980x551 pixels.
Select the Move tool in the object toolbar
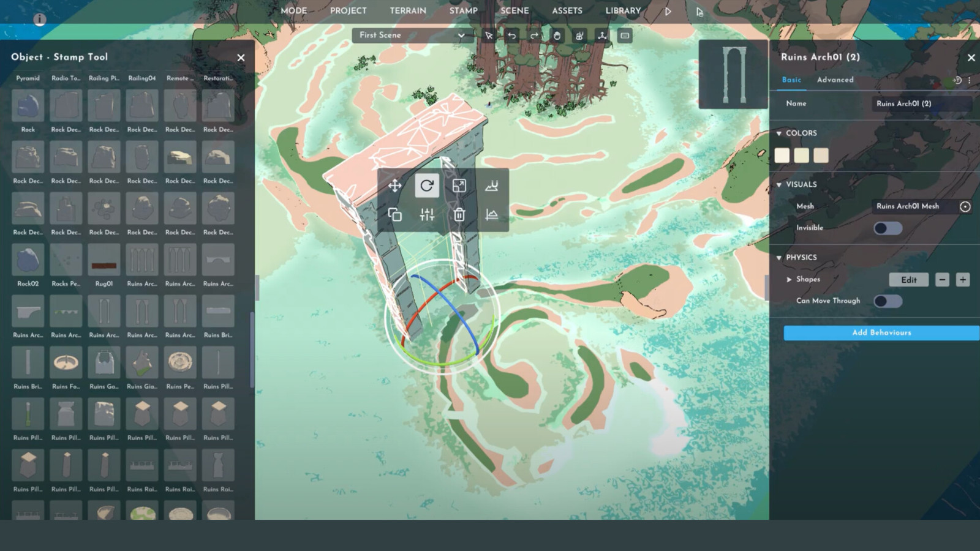point(395,185)
